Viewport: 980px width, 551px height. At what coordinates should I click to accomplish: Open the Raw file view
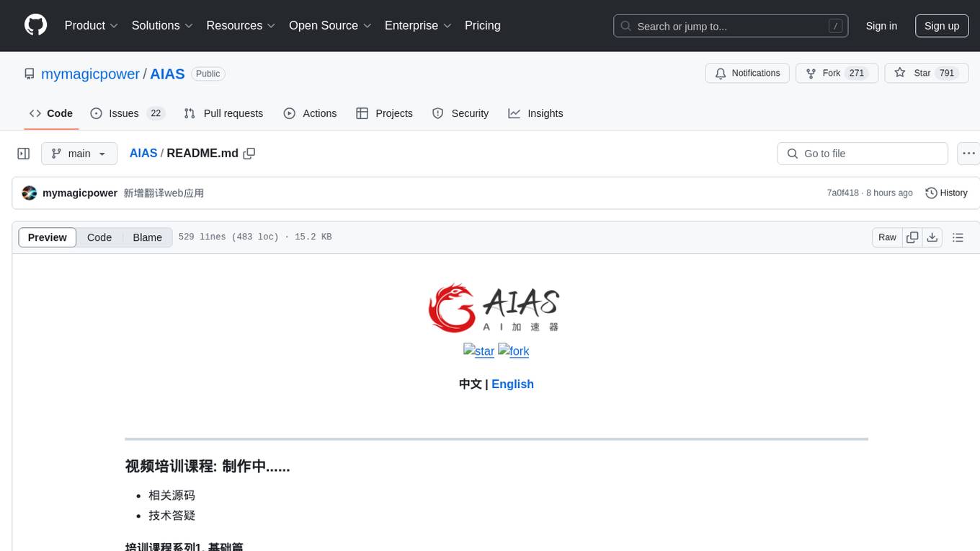887,237
